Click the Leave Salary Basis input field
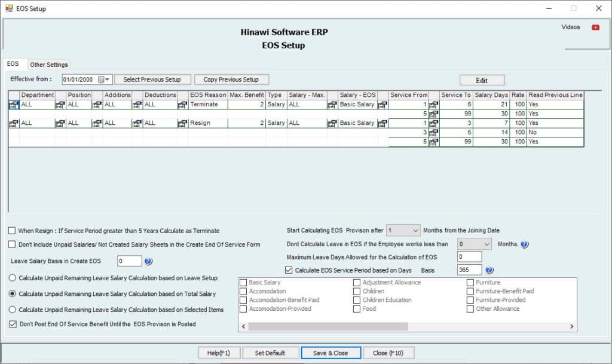Viewport: 612px width, 364px height. point(129,261)
